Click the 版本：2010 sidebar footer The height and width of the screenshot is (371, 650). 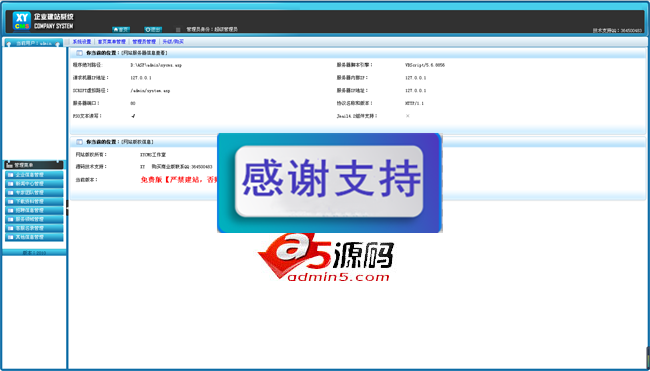coord(34,252)
